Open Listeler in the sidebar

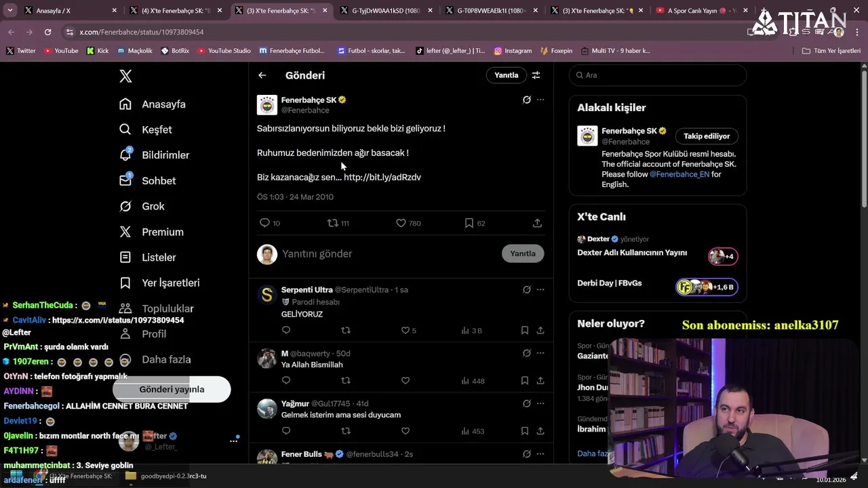pyautogui.click(x=148, y=258)
